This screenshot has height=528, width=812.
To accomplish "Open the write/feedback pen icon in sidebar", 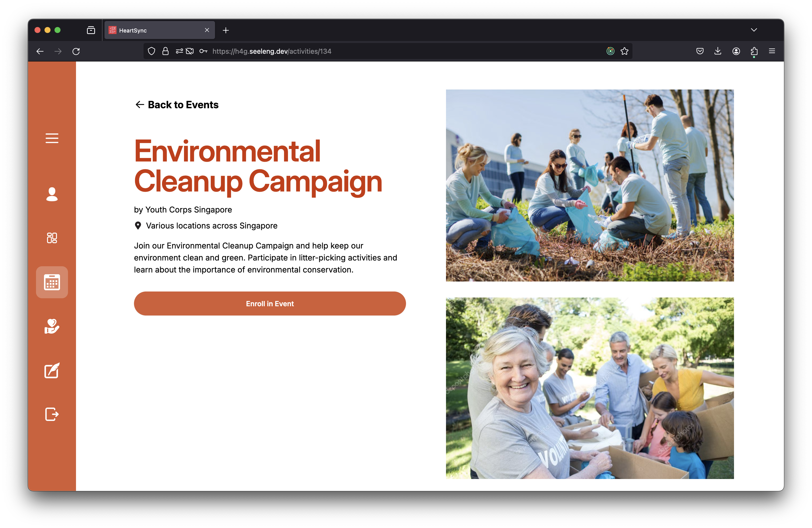I will 52,370.
